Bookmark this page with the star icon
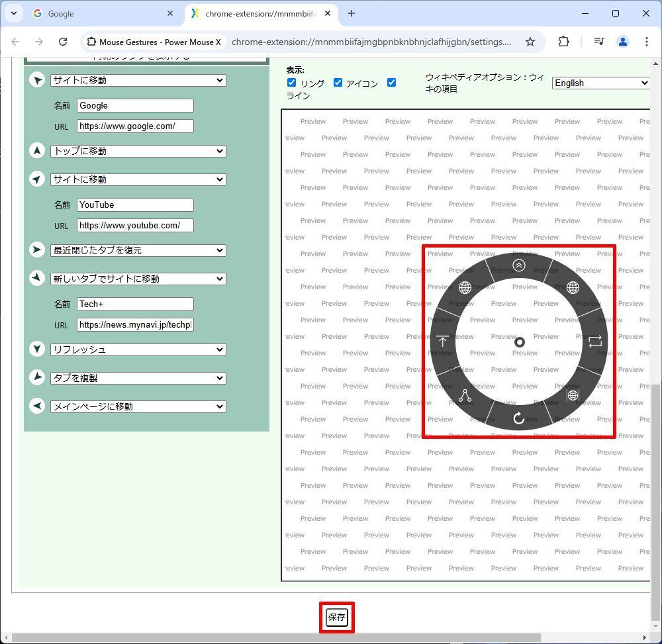Image resolution: width=662 pixels, height=644 pixels. 530,42
